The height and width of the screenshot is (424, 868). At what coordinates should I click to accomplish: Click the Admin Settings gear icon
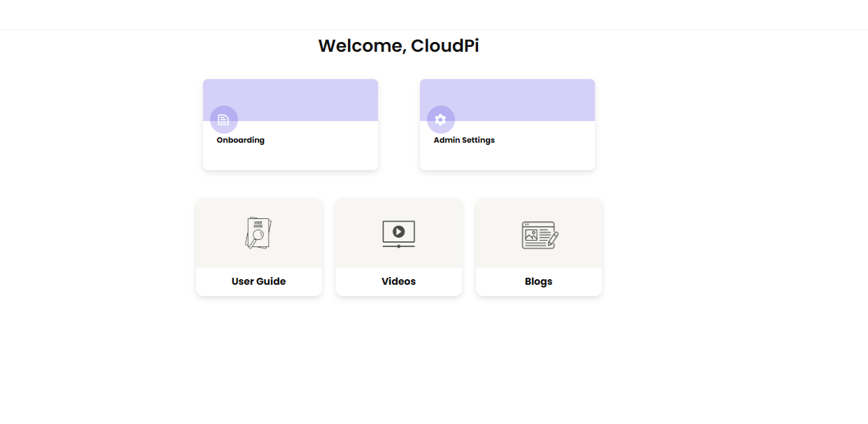point(441,120)
